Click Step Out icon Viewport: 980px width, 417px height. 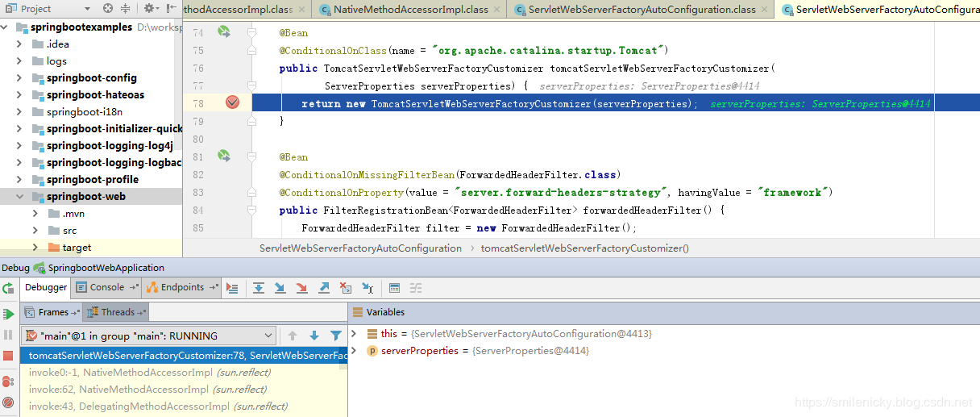click(x=323, y=288)
